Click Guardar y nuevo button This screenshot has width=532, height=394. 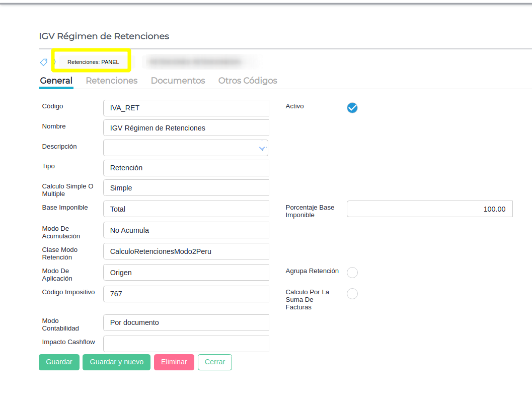coord(116,362)
